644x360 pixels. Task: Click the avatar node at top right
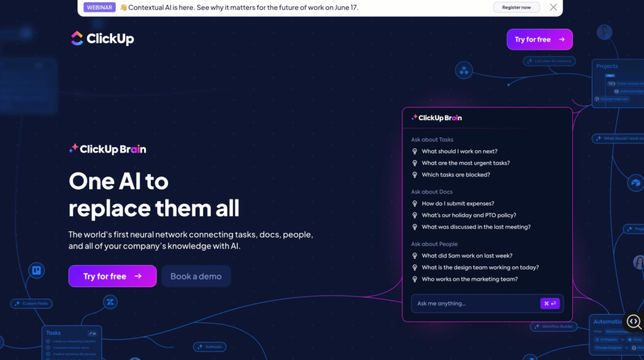pyautogui.click(x=604, y=32)
